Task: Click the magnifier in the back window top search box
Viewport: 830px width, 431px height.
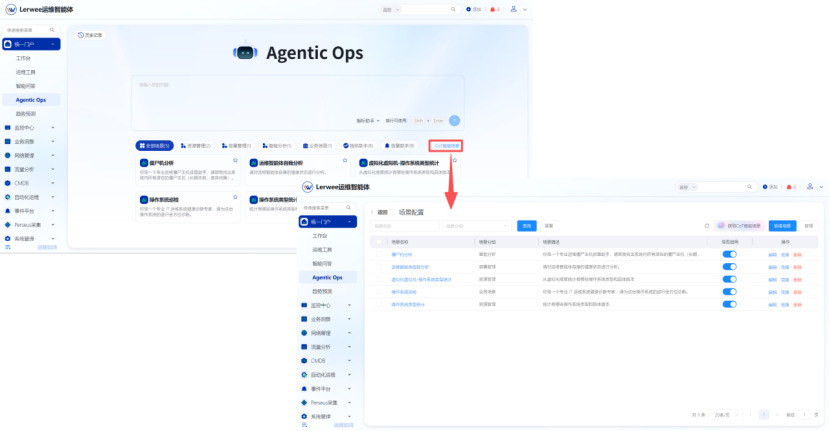Action: 453,10
